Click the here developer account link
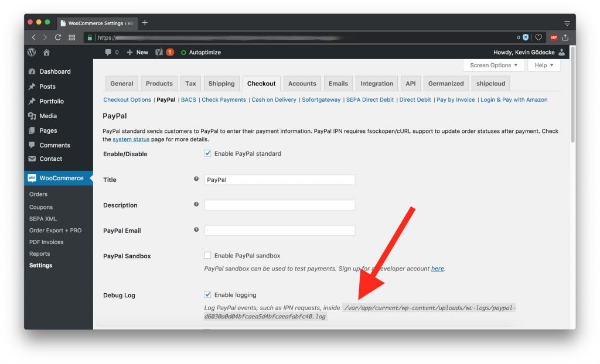 point(437,269)
